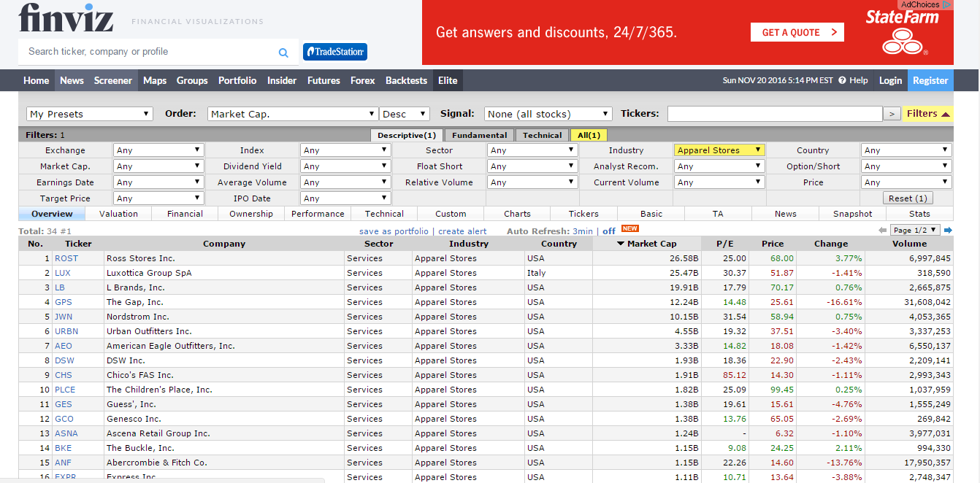Click the AdChoices icon
980x483 pixels.
pyautogui.click(x=947, y=4)
